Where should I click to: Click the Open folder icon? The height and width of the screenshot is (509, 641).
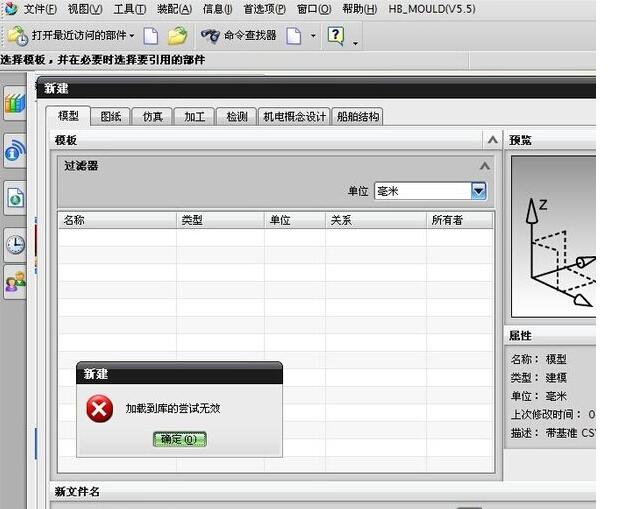[177, 36]
